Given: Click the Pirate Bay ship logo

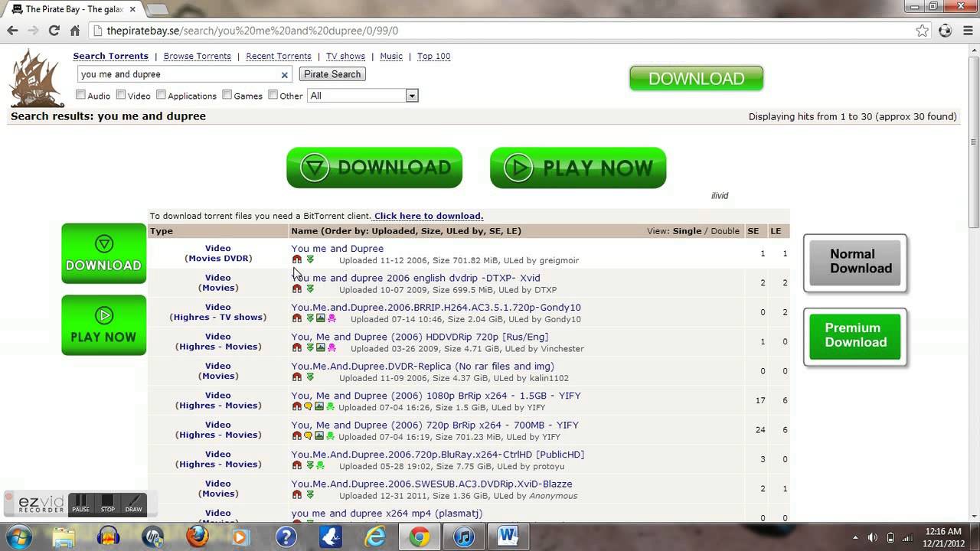Looking at the screenshot, I should pos(37,77).
